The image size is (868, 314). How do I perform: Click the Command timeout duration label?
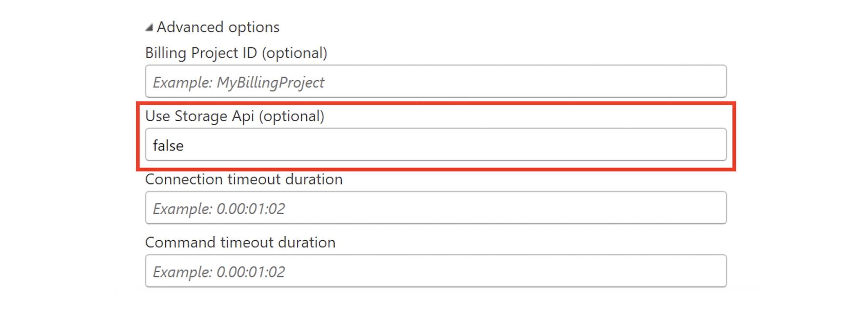click(x=241, y=242)
